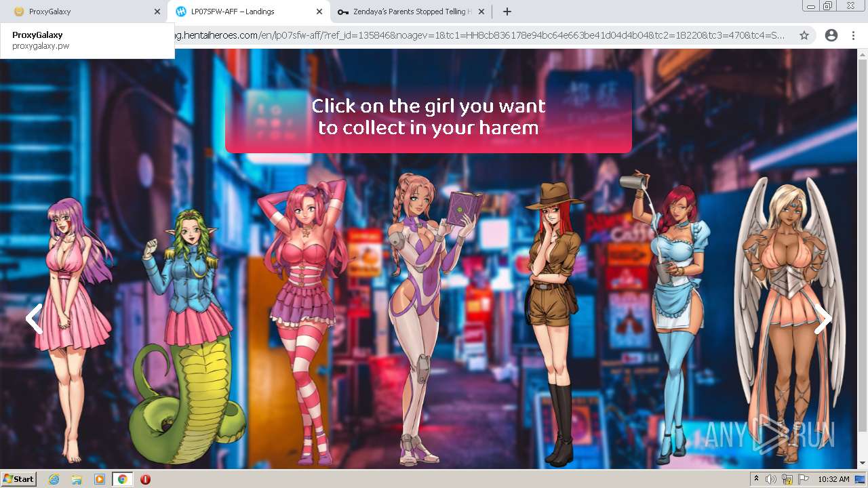Open File Explorer from taskbar
Image resolution: width=868 pixels, height=488 pixels.
77,479
